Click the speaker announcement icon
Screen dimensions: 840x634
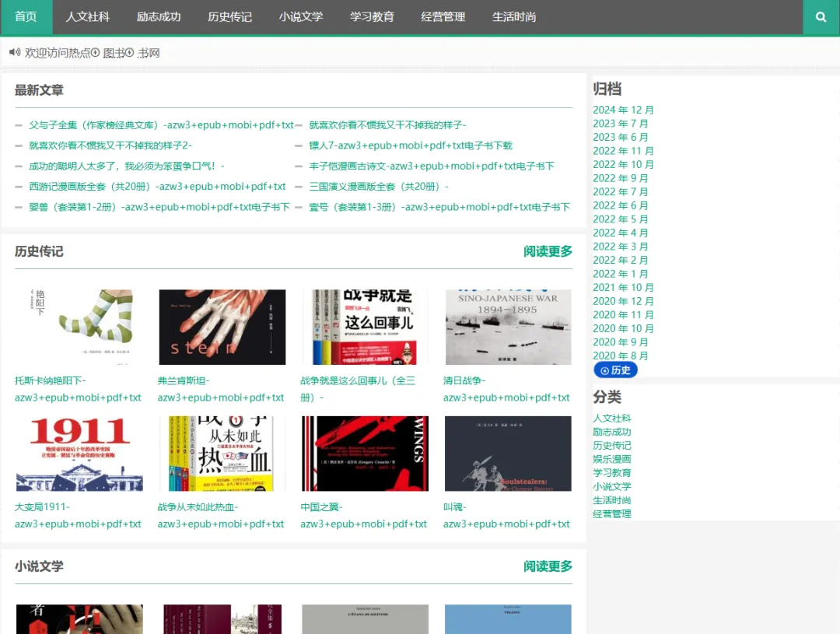tap(15, 52)
